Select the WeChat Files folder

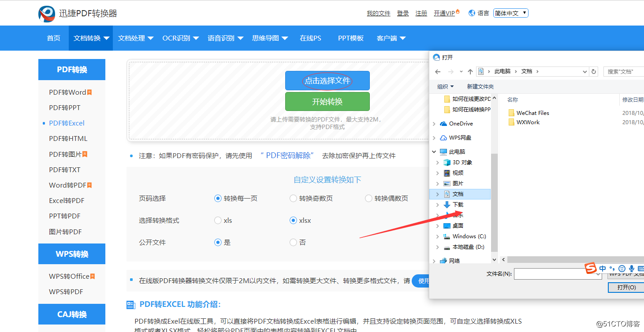[x=529, y=113]
